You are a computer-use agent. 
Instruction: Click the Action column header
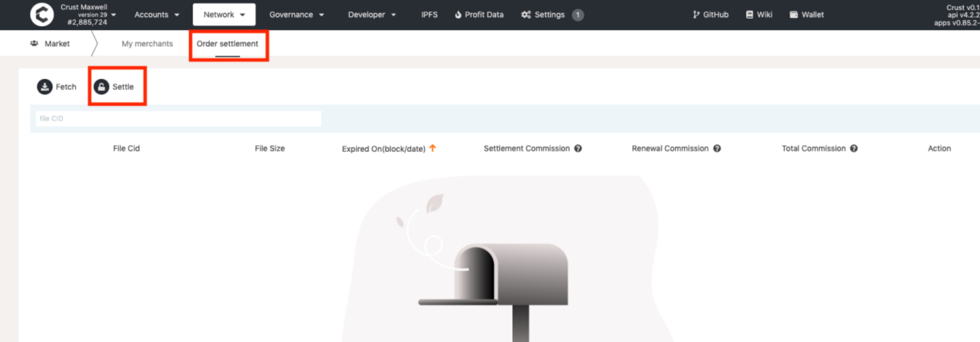click(x=939, y=148)
